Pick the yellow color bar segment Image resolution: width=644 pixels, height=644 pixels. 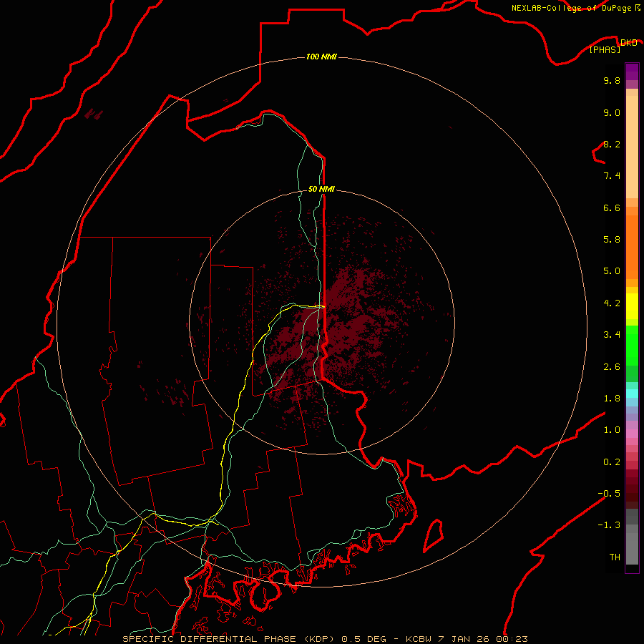tap(632, 306)
